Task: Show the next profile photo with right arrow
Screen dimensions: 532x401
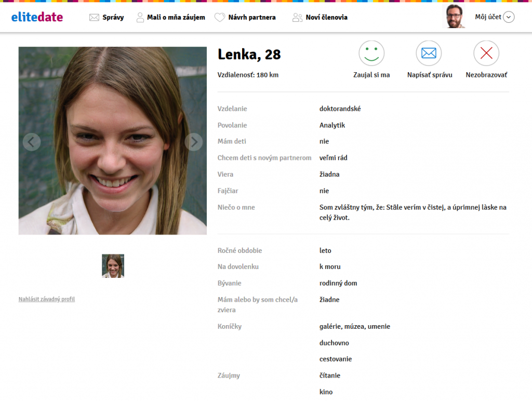Action: (x=194, y=142)
